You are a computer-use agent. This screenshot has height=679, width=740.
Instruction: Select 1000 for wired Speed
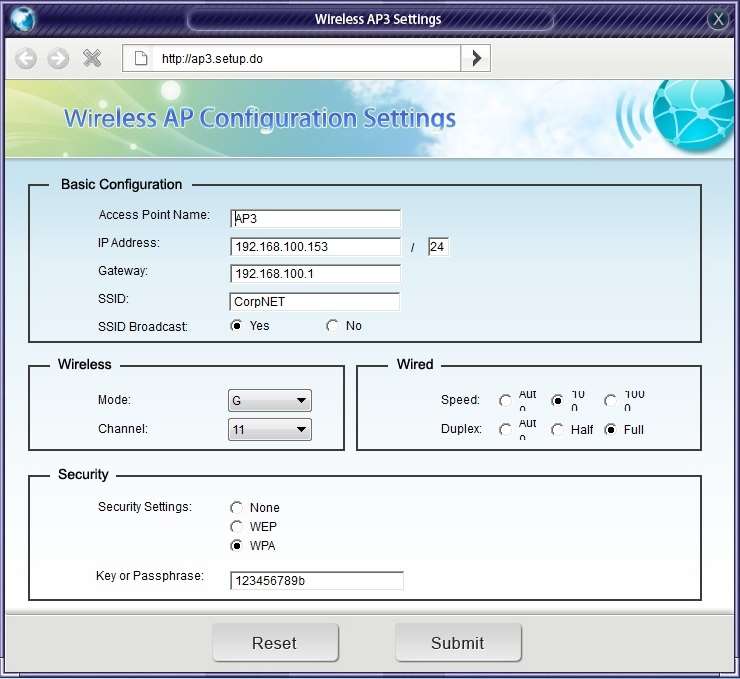(x=610, y=401)
